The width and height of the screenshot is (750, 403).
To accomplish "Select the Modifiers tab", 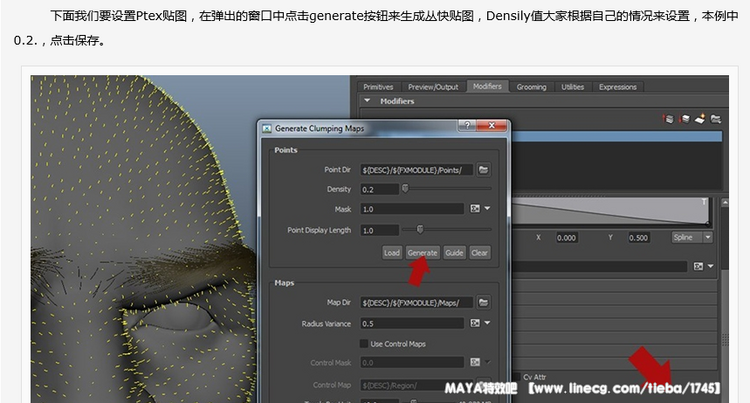I will click(x=487, y=87).
